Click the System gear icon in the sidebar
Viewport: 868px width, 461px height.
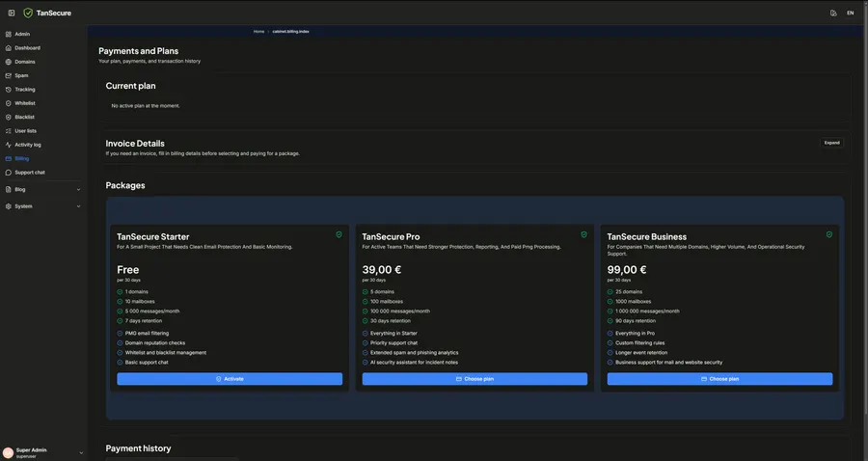click(x=9, y=206)
